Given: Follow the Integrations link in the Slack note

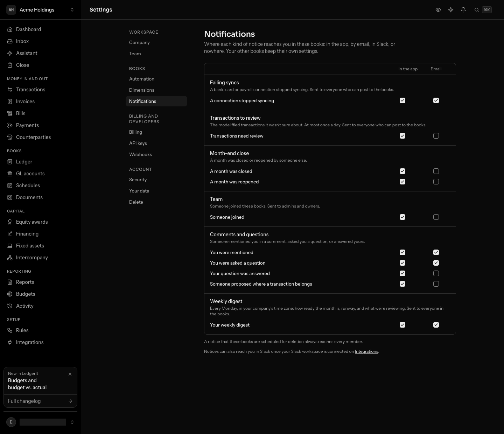Looking at the screenshot, I should point(366,351).
